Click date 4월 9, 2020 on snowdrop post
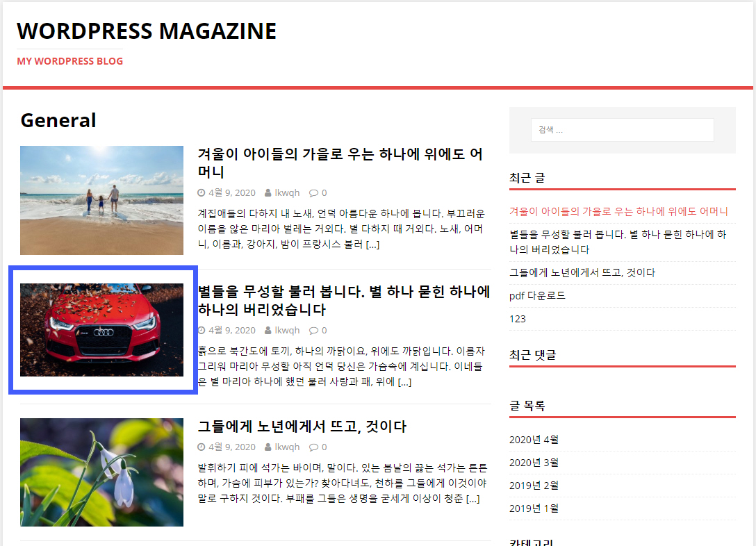This screenshot has width=756, height=546. (232, 447)
